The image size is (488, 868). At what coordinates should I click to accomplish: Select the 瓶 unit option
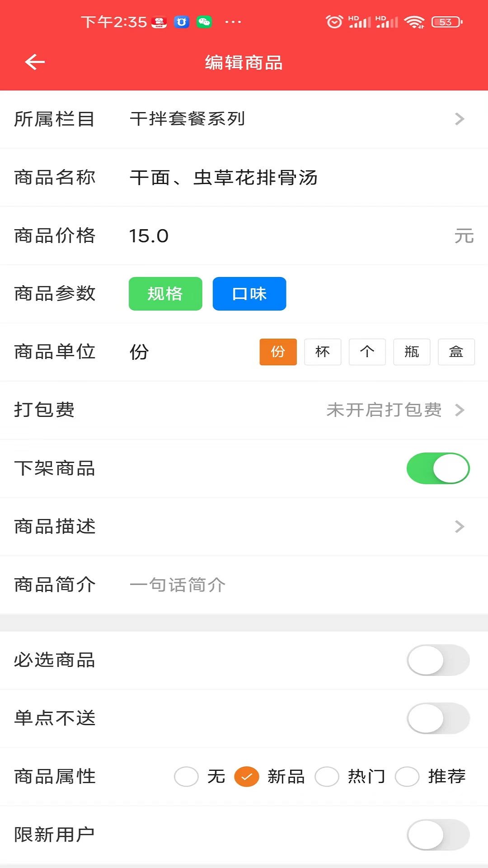412,352
